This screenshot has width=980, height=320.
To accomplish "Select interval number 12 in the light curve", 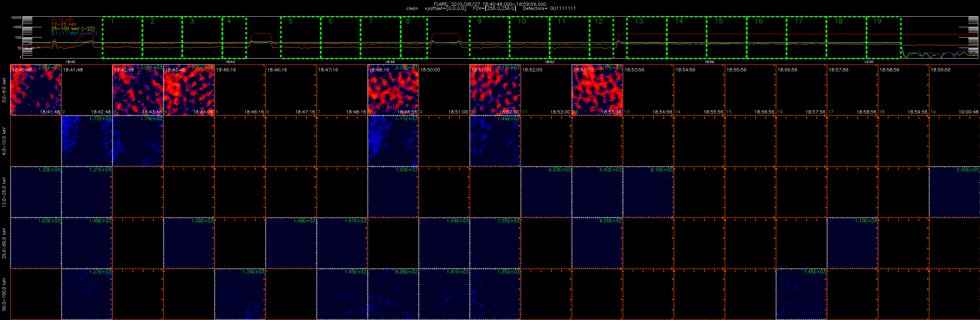I will [x=602, y=38].
